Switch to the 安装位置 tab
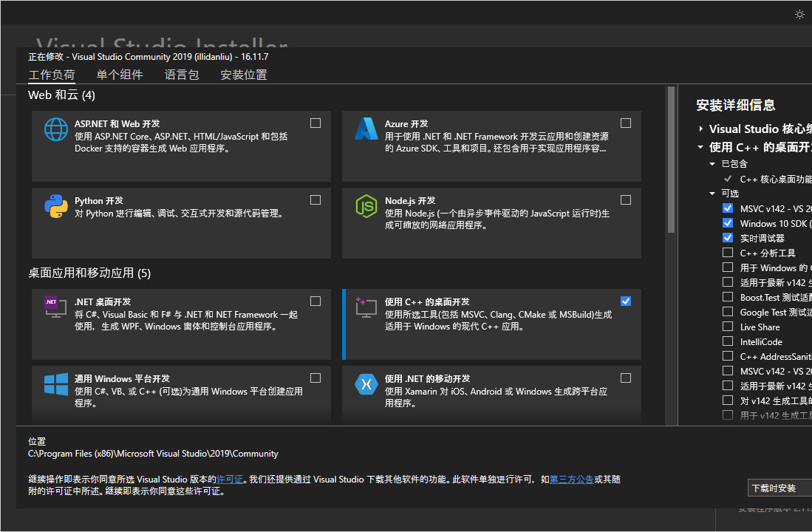Image resolution: width=812 pixels, height=532 pixels. (x=243, y=75)
